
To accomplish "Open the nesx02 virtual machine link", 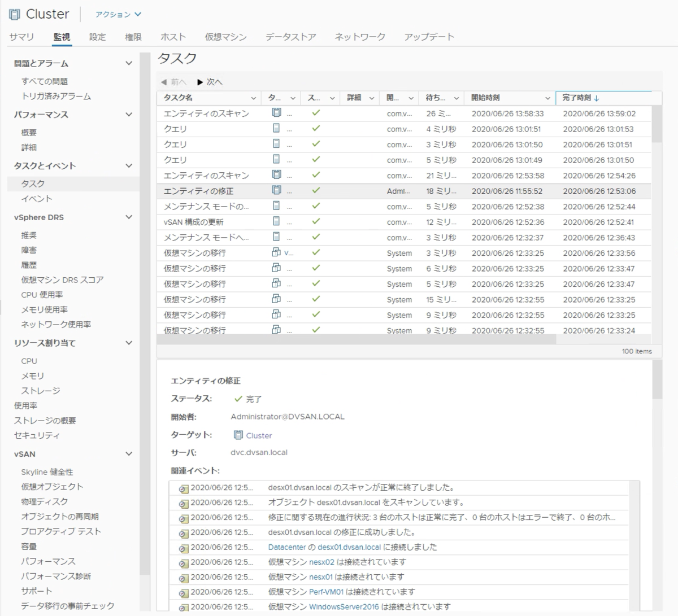I will coord(322,562).
